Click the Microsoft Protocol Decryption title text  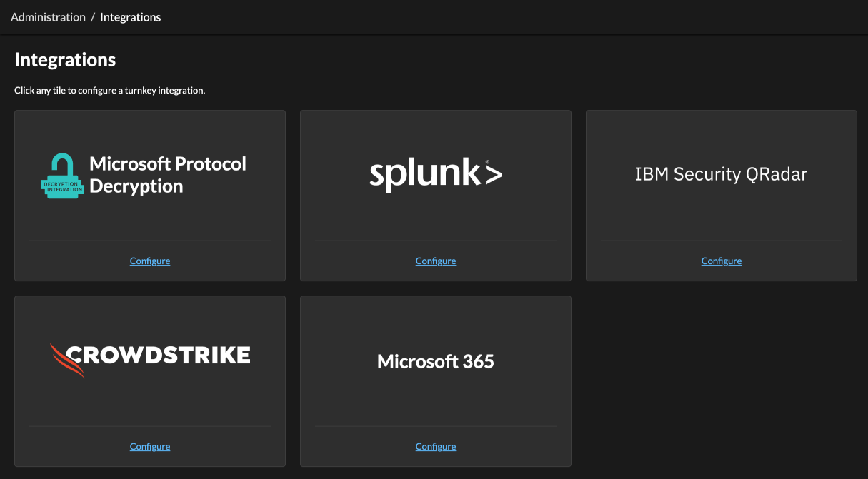168,175
